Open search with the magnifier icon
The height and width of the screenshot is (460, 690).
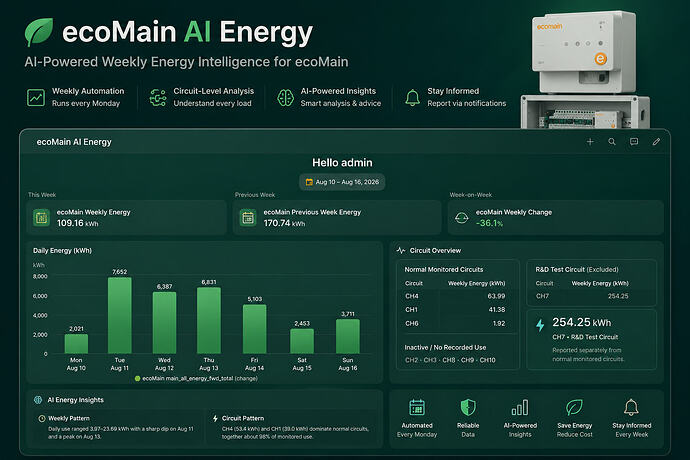click(612, 142)
